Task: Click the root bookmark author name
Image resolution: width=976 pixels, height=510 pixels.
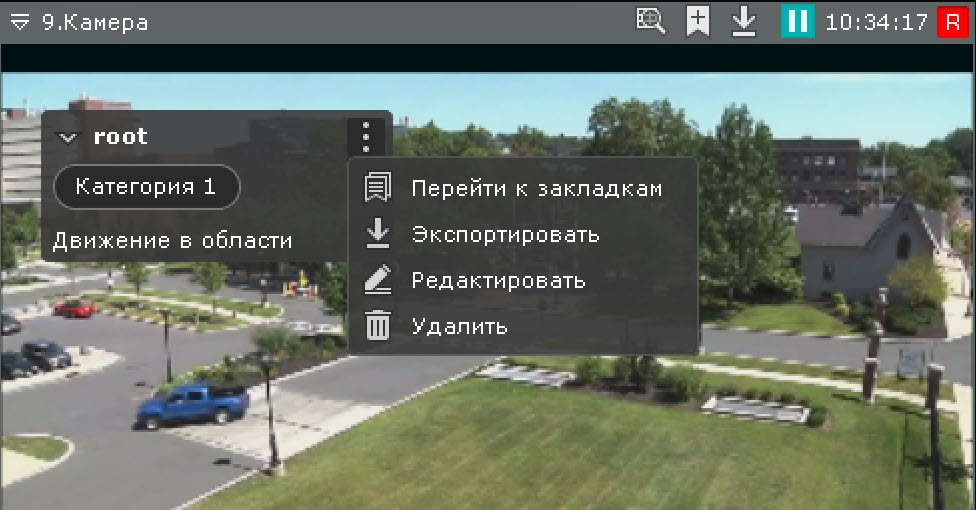Action: pos(120,137)
